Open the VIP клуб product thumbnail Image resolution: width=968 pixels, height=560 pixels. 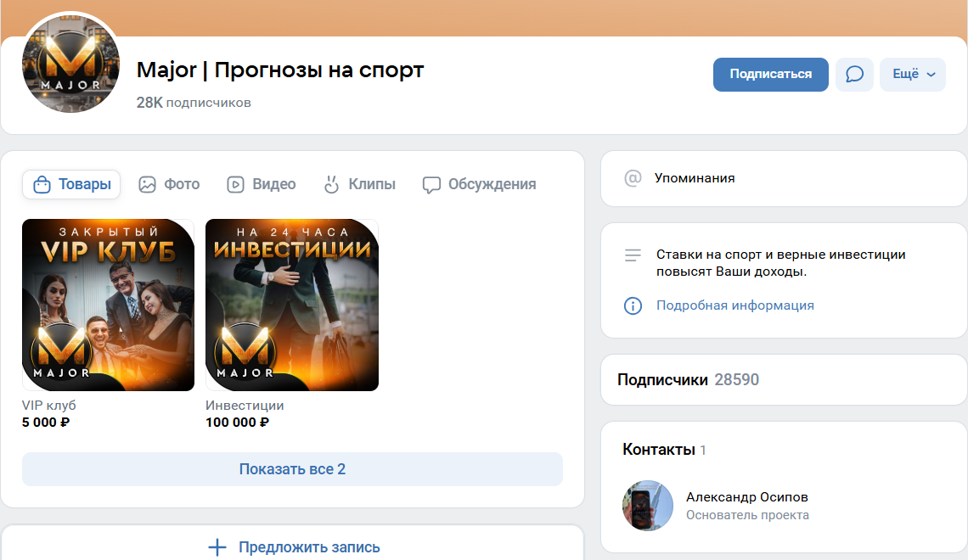click(x=108, y=305)
